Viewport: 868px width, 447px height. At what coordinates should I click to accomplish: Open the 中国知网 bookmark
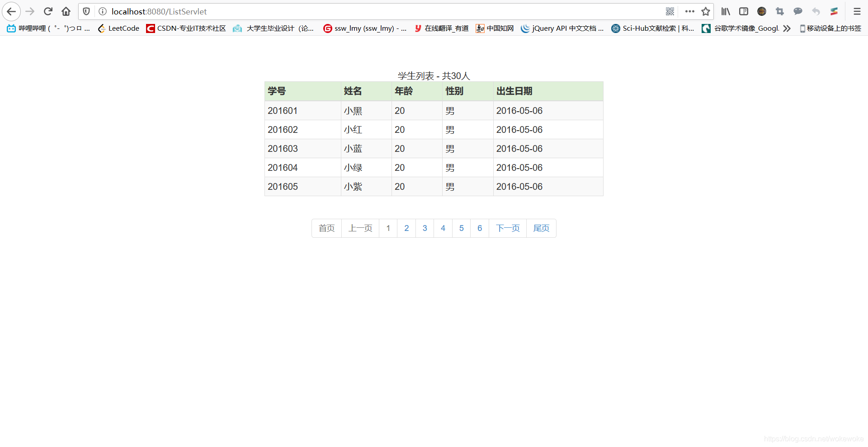495,28
